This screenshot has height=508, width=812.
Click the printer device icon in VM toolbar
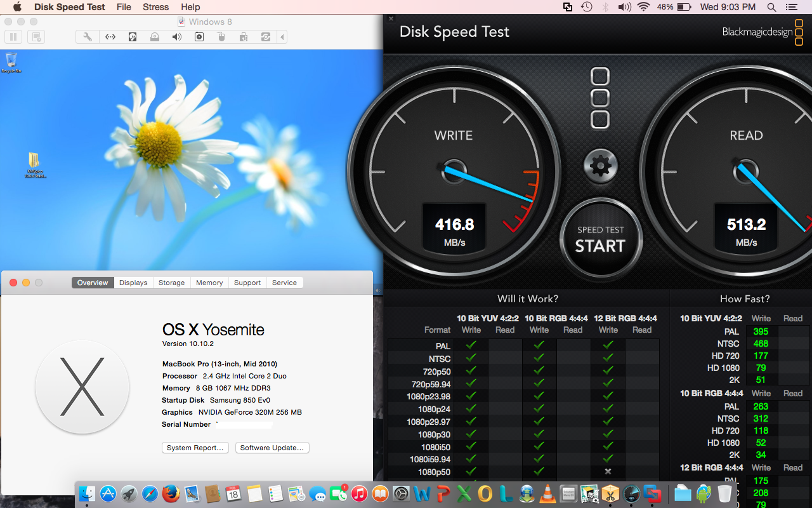point(244,37)
